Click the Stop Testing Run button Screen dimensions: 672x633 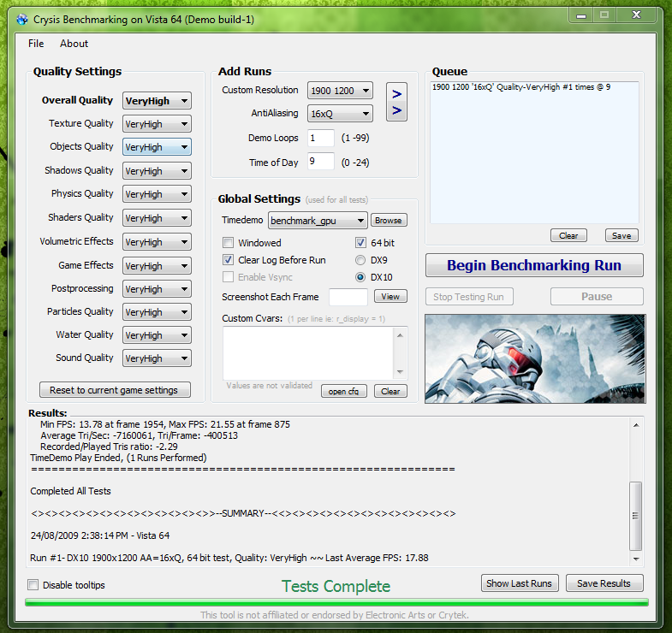(x=469, y=296)
